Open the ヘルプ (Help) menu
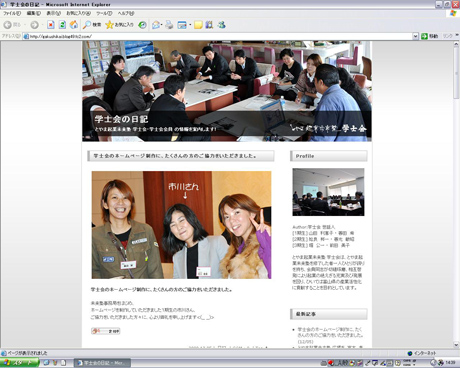Viewport: 460px width, 368px height. [x=126, y=13]
